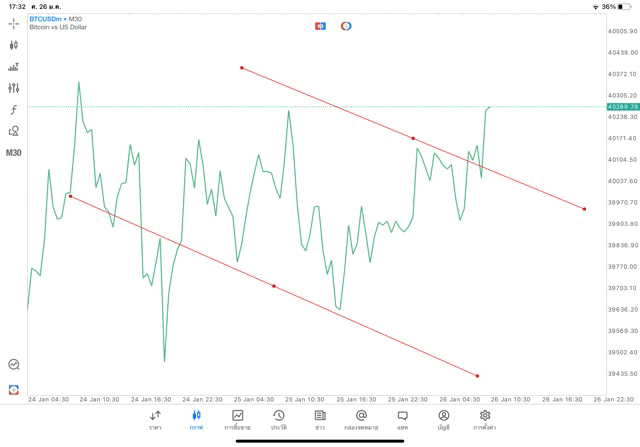Open the บัญชี (Accounts) tab
Screen dimensions: 640x447
(x=443, y=419)
